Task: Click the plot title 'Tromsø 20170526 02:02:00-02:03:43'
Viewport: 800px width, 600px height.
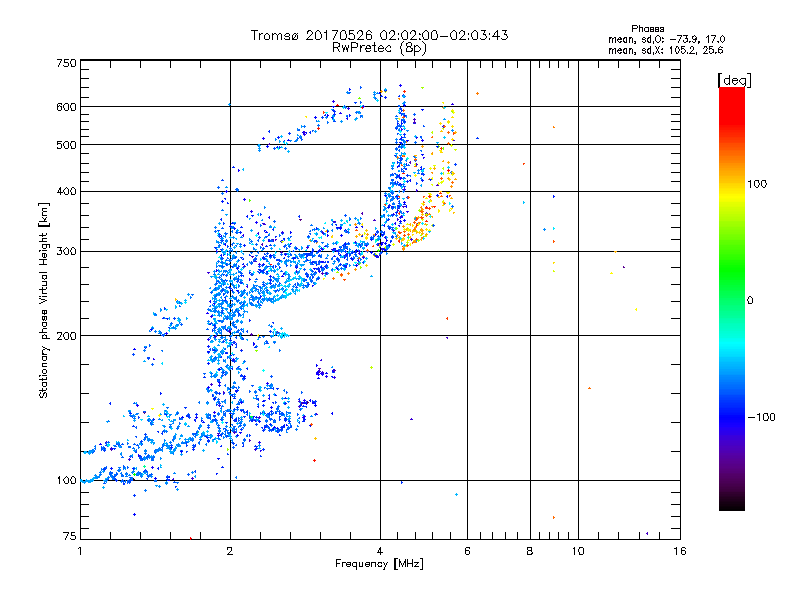Action: click(379, 35)
